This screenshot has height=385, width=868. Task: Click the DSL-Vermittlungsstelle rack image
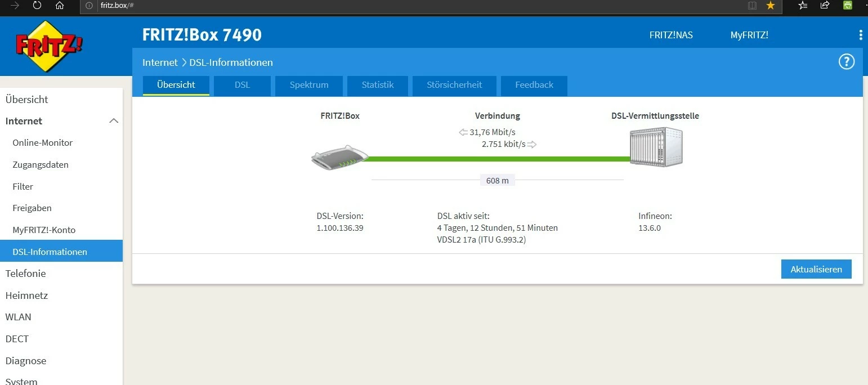pos(656,147)
